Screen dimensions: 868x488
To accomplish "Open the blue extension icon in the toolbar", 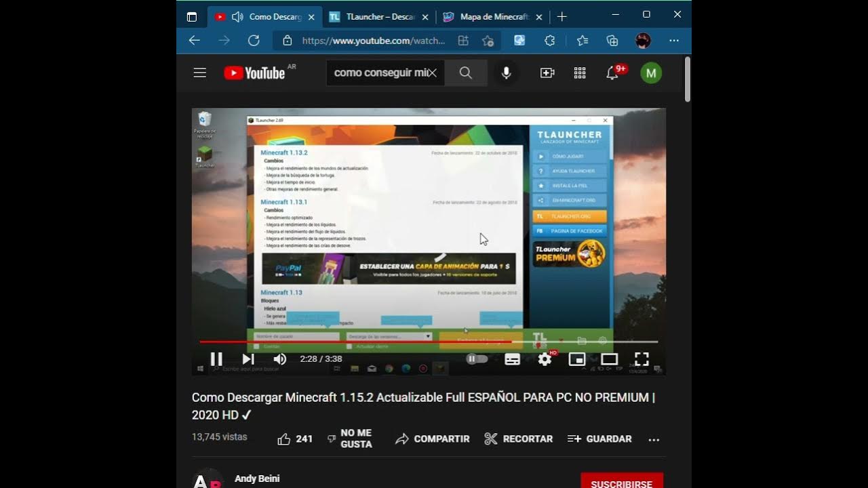I will pyautogui.click(x=519, y=41).
